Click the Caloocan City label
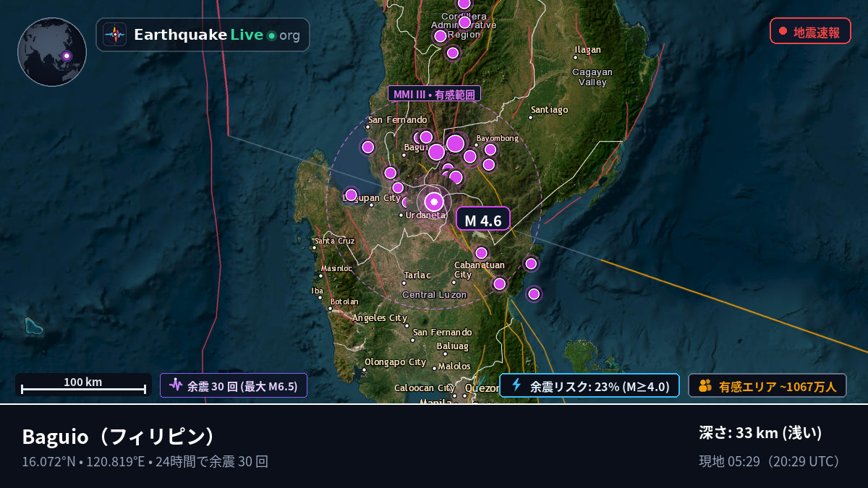The height and width of the screenshot is (488, 868). [425, 388]
